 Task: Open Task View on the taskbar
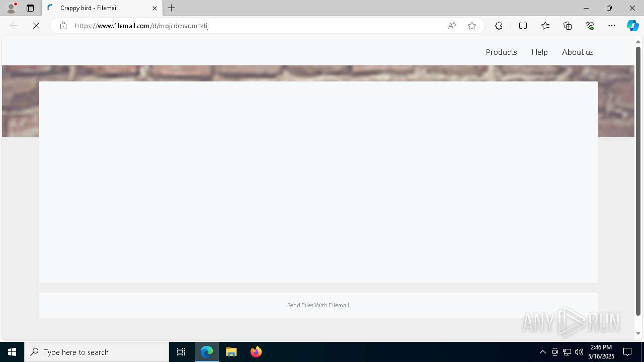point(181,352)
